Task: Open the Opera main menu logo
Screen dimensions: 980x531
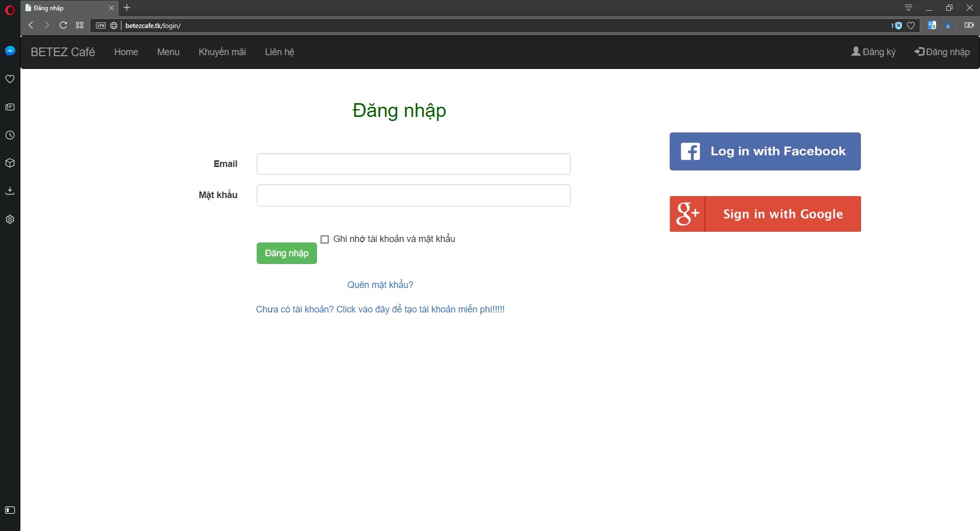Action: 10,10
